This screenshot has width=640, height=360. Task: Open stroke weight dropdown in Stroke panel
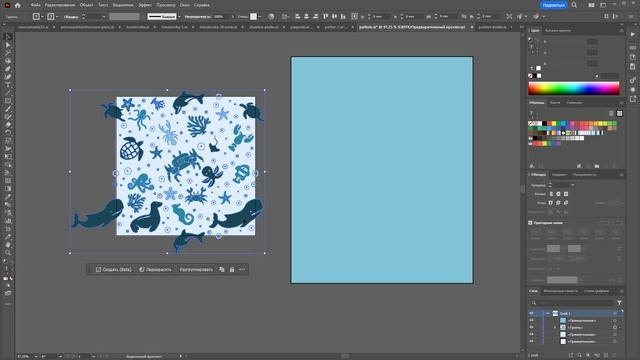pos(573,185)
